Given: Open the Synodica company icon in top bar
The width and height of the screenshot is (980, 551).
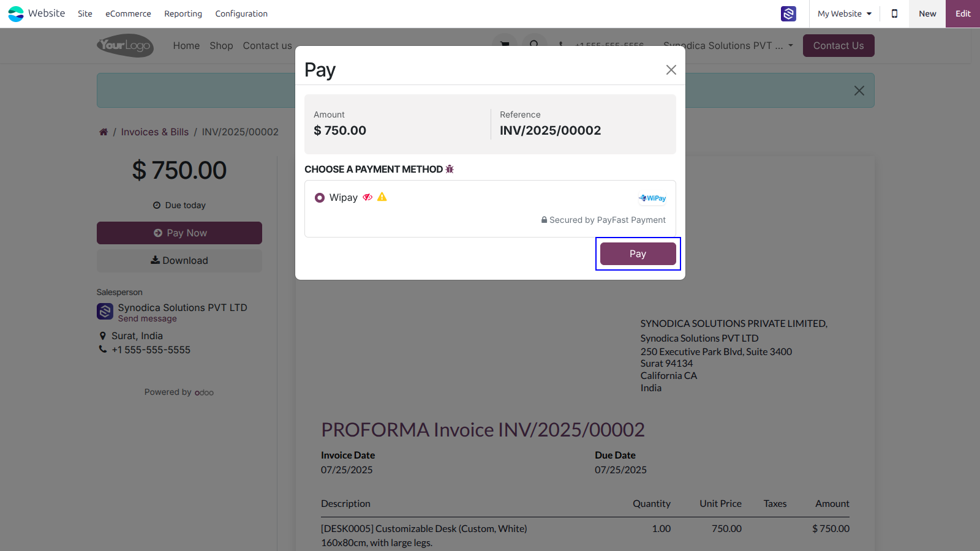Looking at the screenshot, I should click(788, 13).
